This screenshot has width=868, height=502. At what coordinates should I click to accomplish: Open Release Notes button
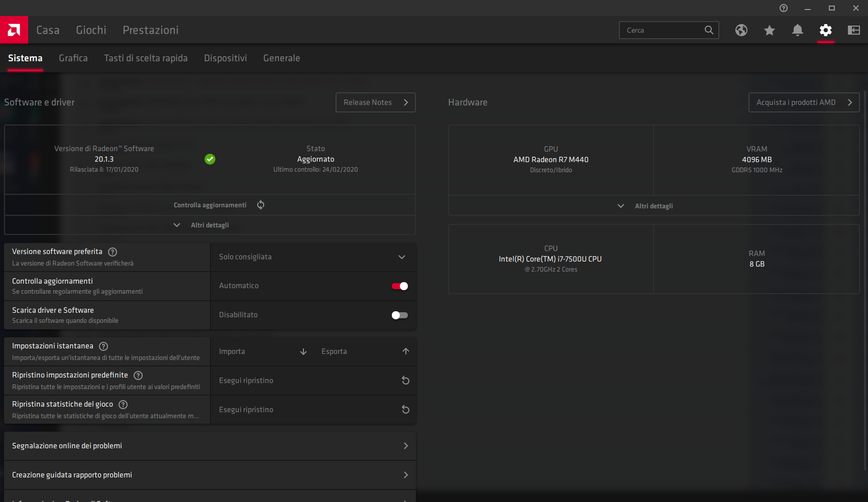click(376, 102)
